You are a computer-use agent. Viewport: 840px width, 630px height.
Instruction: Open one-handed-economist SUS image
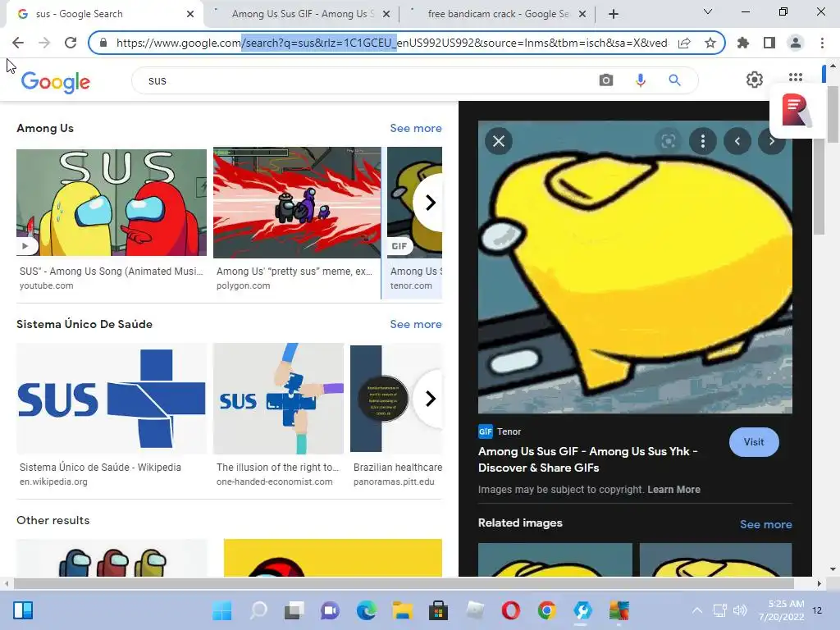tap(279, 399)
